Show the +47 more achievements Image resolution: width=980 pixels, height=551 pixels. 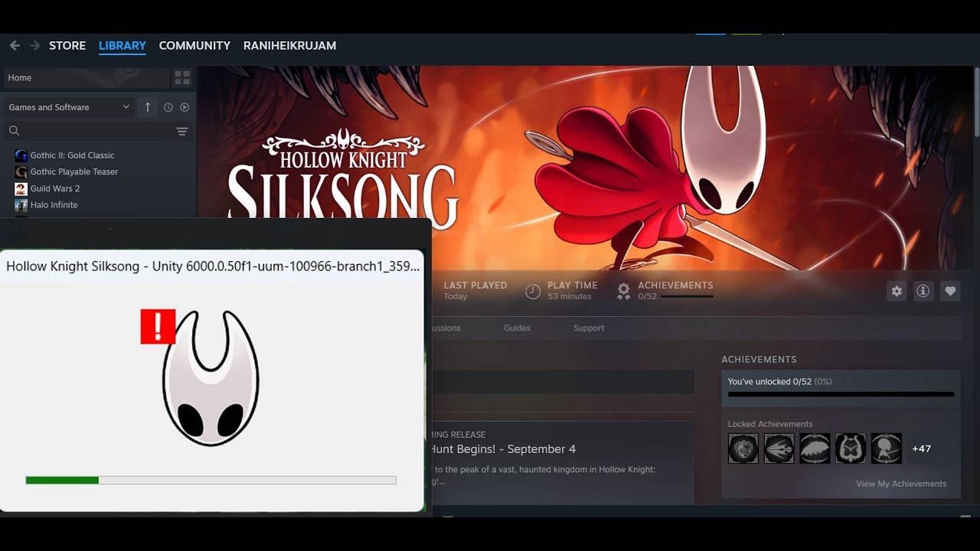coord(922,448)
